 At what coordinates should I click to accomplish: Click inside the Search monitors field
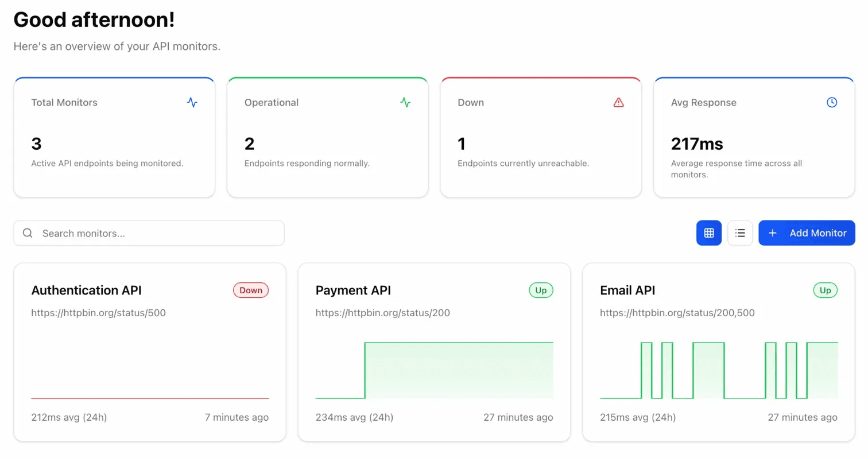[x=149, y=233]
